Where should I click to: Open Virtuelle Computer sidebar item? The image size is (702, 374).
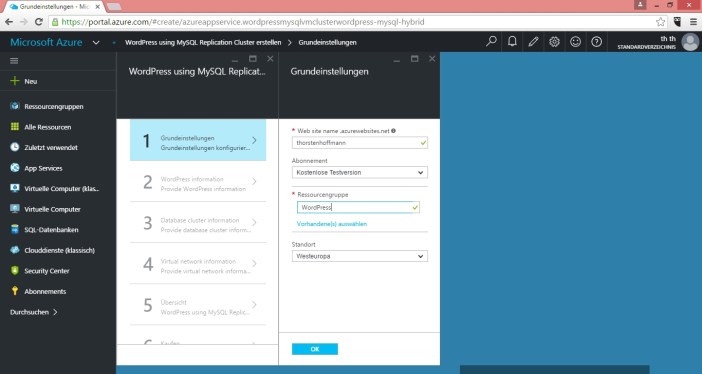click(52, 209)
